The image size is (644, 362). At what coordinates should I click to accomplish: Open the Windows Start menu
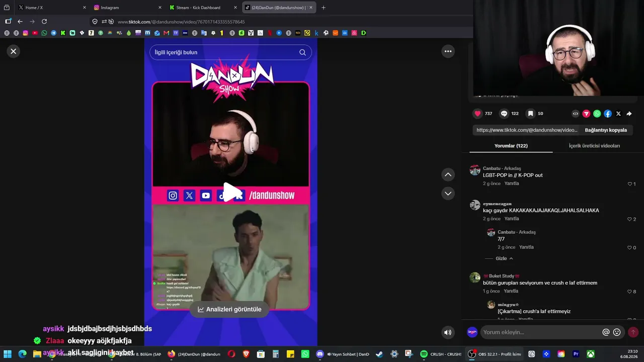point(8,354)
